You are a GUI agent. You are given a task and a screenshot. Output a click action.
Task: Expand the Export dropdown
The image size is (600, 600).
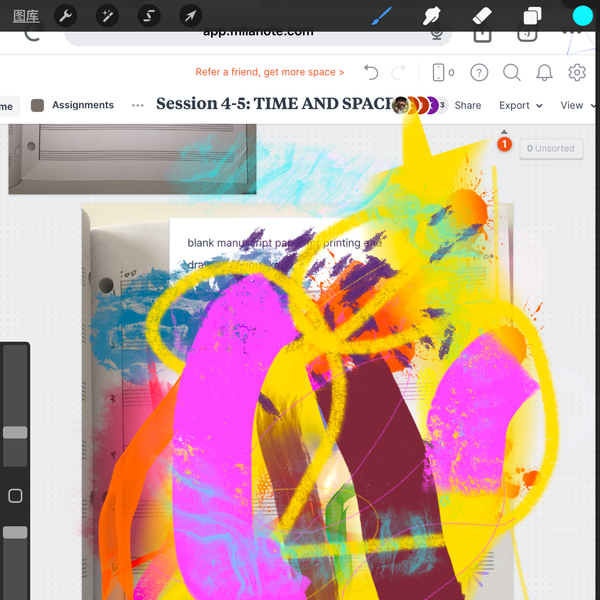click(x=520, y=105)
